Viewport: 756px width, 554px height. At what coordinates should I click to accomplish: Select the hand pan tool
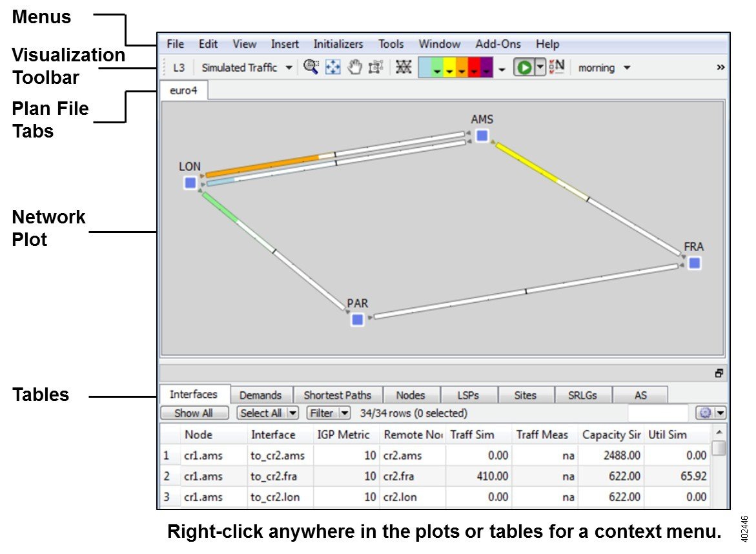[355, 67]
